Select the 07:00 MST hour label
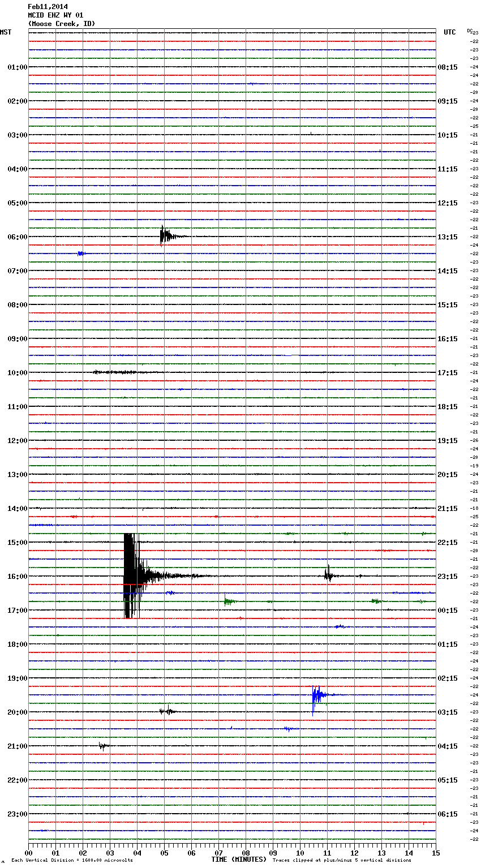This screenshot has width=481, height=868. (x=17, y=271)
